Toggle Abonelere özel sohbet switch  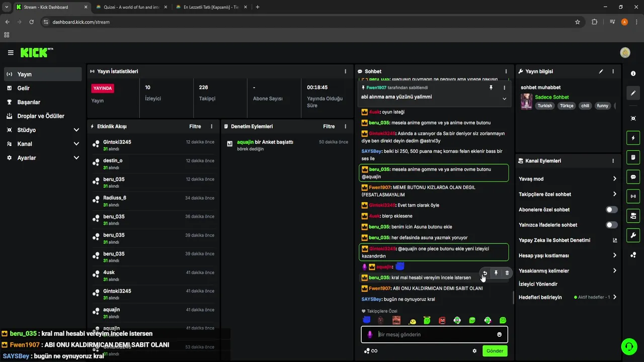[611, 210]
